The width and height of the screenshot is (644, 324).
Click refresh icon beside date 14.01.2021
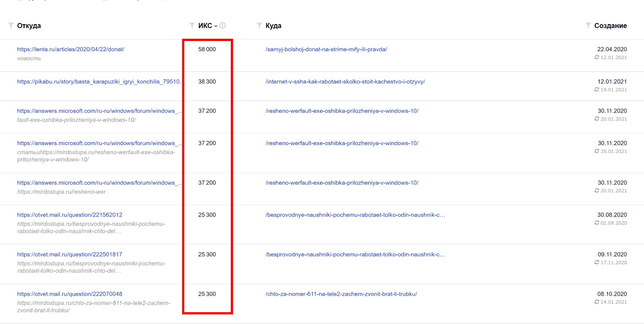click(x=597, y=302)
